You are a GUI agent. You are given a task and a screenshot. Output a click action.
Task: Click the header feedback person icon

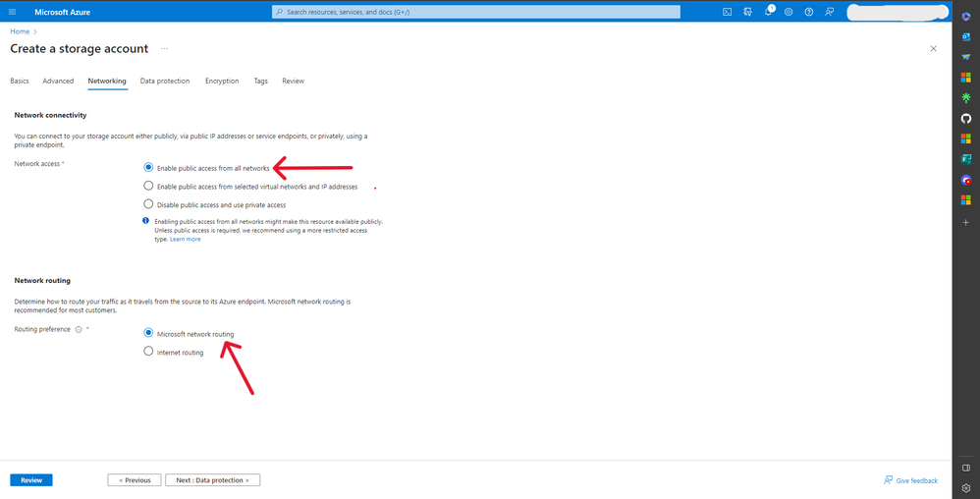[x=830, y=12]
